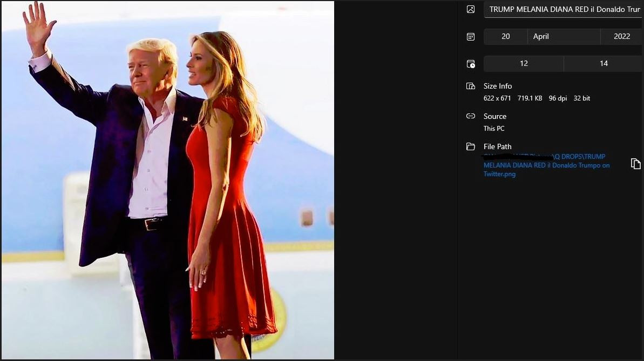
Task: Click the File Path folder icon
Action: (x=471, y=146)
